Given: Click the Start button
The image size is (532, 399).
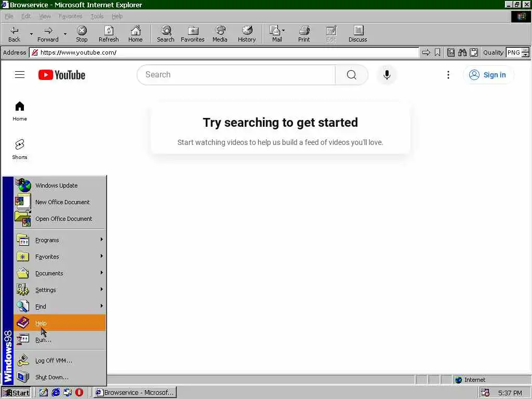Looking at the screenshot, I should tap(16, 393).
